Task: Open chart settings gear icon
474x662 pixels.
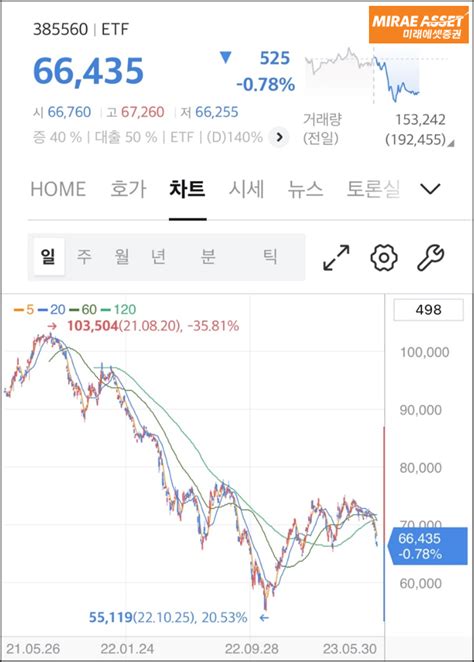Action: click(384, 257)
